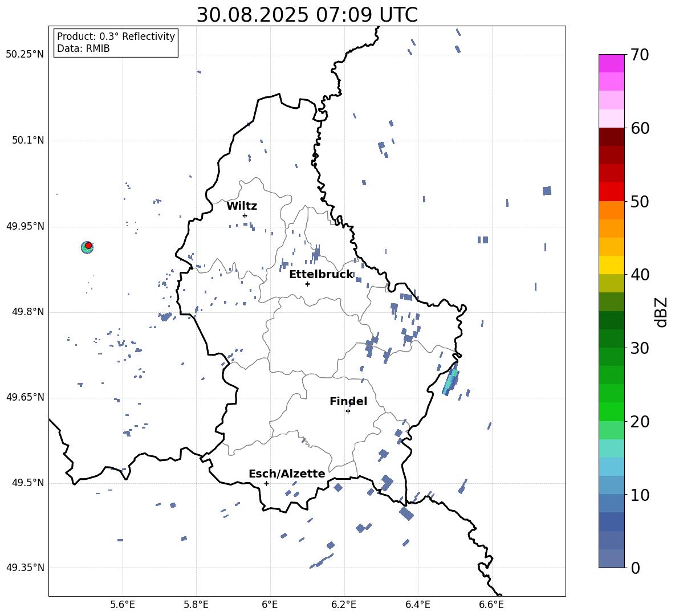This screenshot has width=675, height=616.
Task: Click the 49.35°N latitude label
Action: tap(25, 568)
